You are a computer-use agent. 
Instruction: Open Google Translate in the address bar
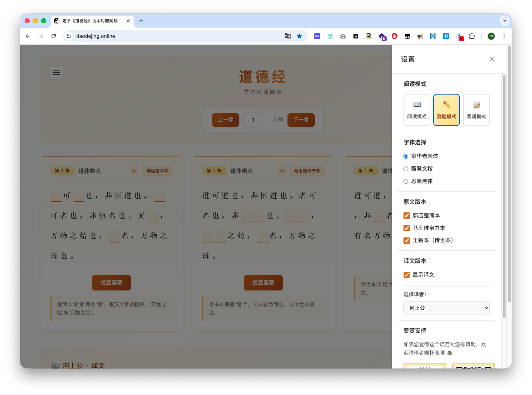[x=287, y=36]
